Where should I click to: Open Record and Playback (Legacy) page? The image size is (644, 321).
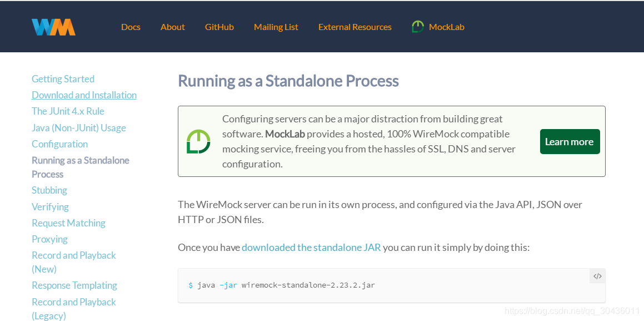pos(74,309)
